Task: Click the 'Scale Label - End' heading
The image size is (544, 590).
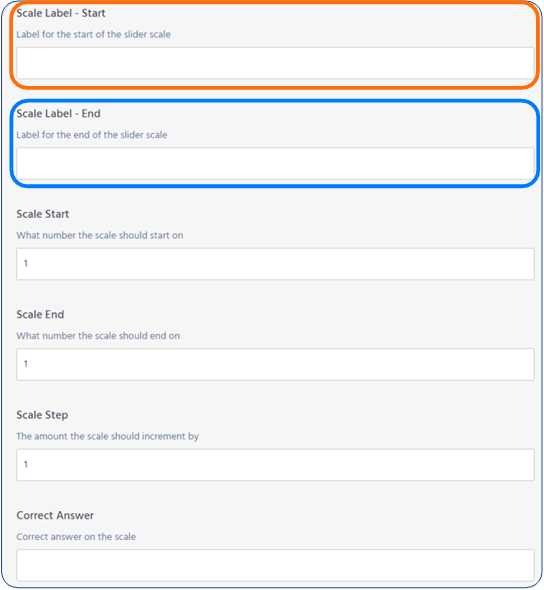Action: (58, 114)
